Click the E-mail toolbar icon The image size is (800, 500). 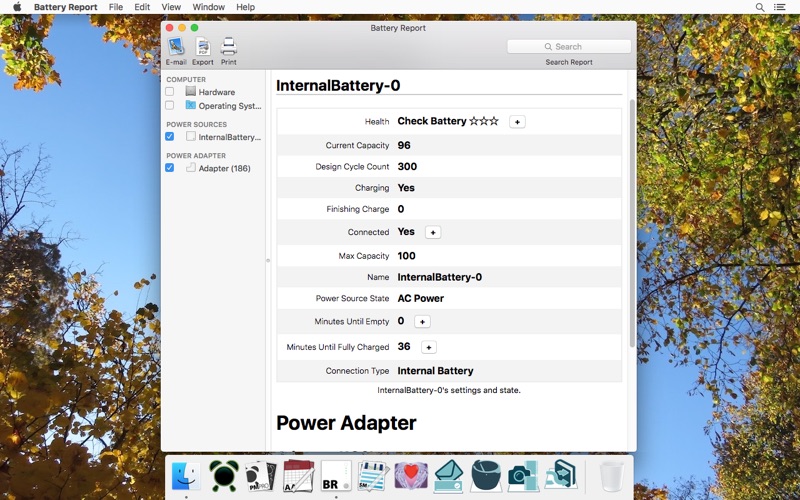coord(176,46)
